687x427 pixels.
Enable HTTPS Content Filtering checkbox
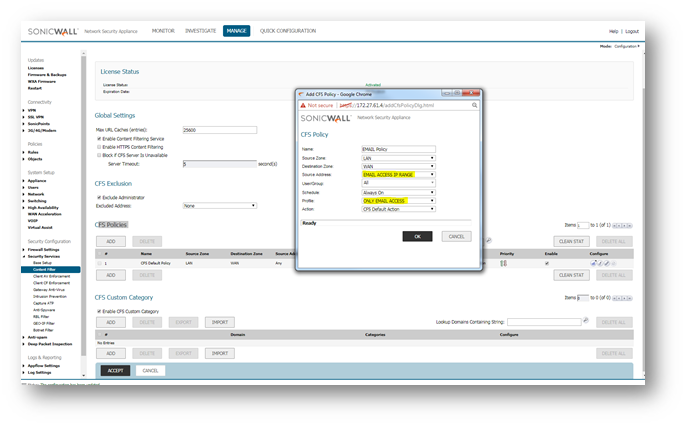(99, 146)
